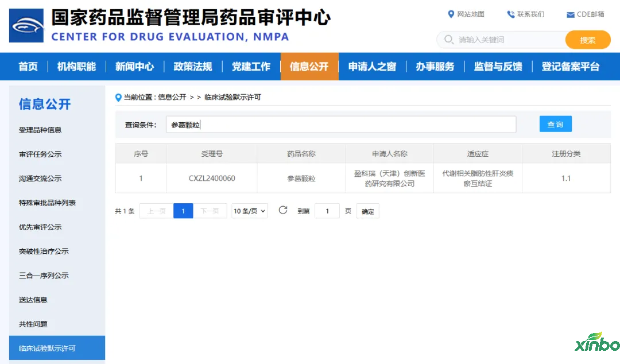Image resolution: width=620 pixels, height=364 pixels.
Task: Click the CDE mailbox envelope icon
Action: click(570, 15)
